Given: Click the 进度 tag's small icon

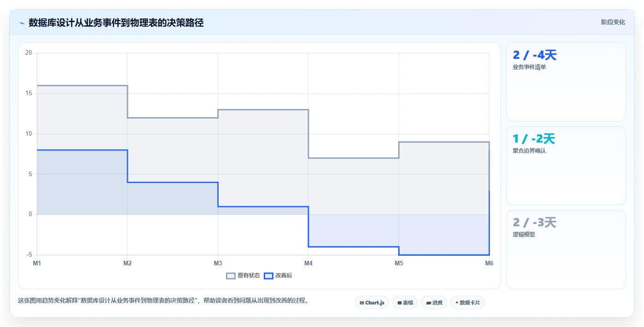Looking at the screenshot, I should pyautogui.click(x=429, y=303).
